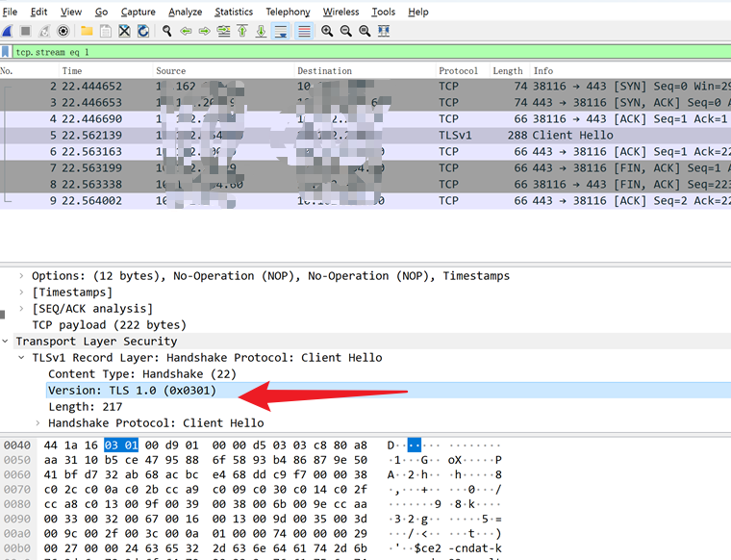Toggle auto-scroll during live capture

(281, 31)
